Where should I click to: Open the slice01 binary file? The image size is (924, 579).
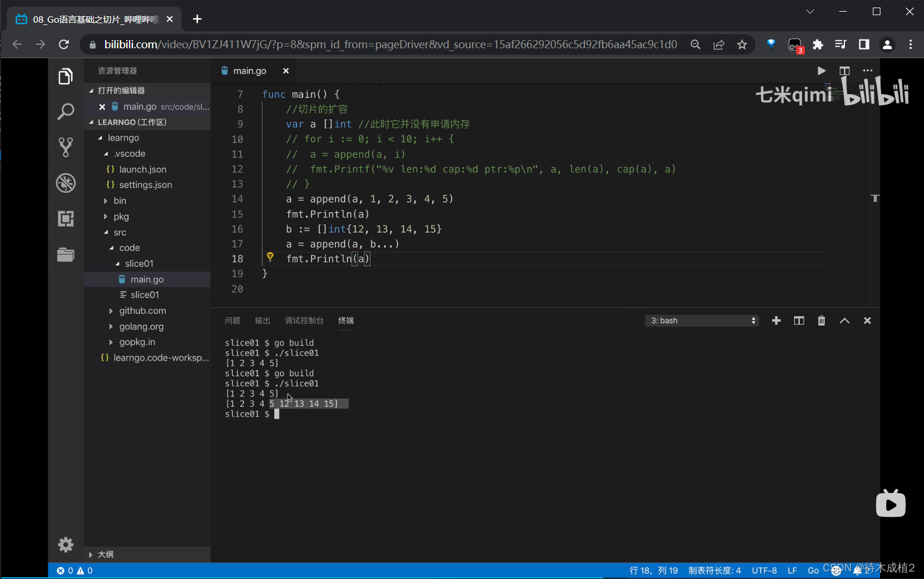(145, 295)
